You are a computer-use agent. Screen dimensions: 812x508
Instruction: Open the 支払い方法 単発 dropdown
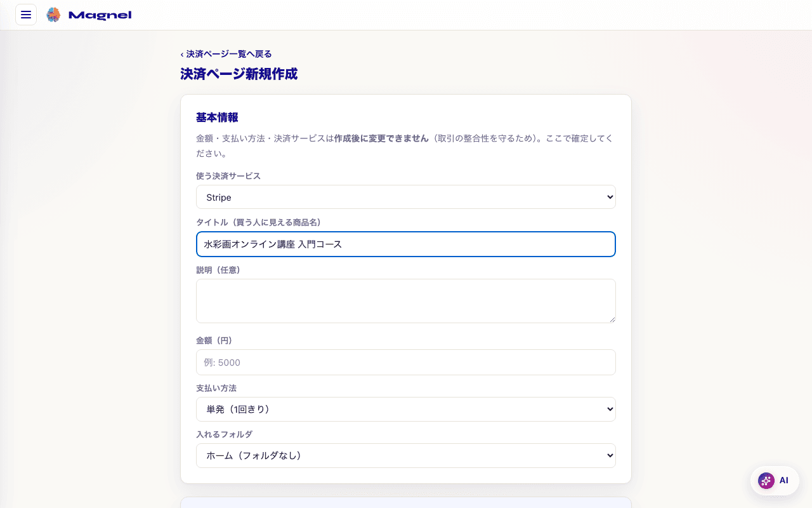pos(406,409)
